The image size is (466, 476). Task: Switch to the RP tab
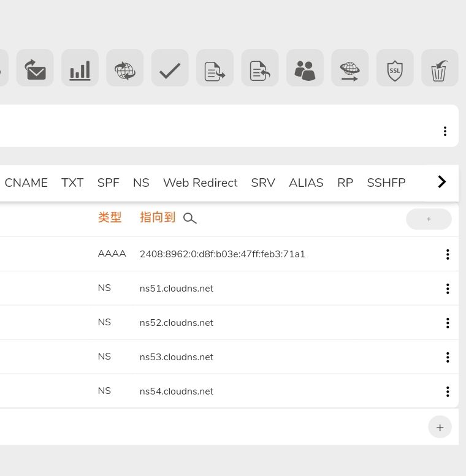point(345,183)
